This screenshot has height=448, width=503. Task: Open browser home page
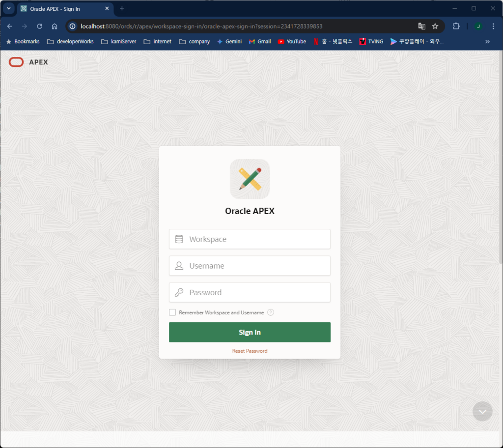55,27
